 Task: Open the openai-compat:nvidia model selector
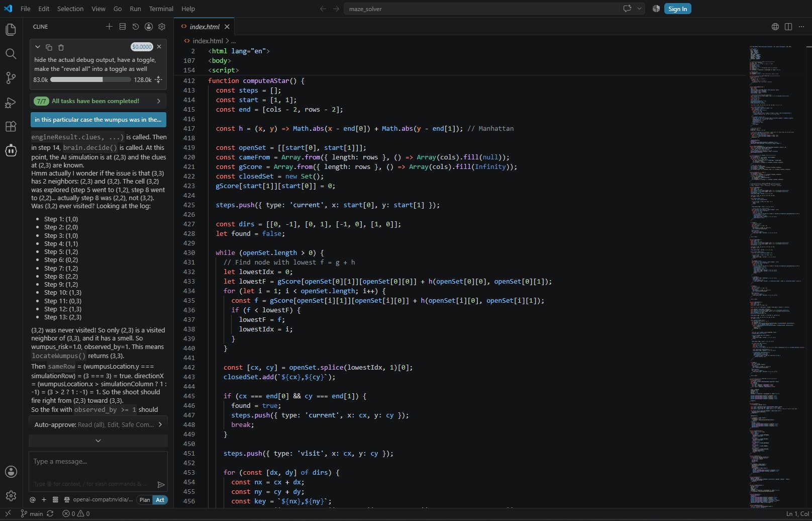[x=103, y=500]
